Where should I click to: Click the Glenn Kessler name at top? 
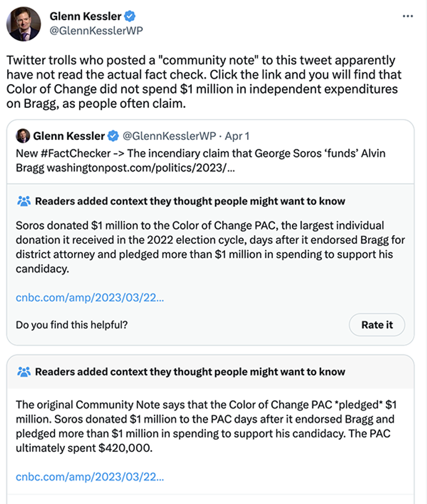(85, 17)
